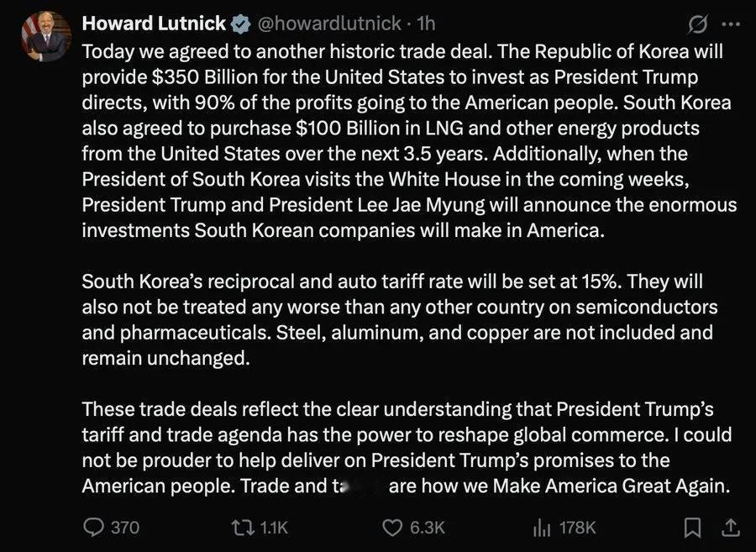
Task: Toggle the like heart icon
Action: click(392, 528)
